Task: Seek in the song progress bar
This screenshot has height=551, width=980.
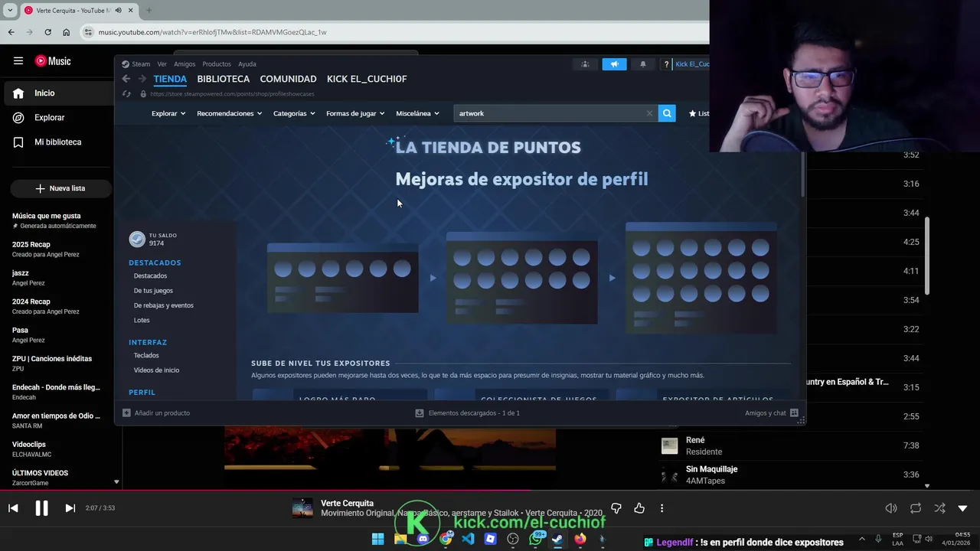Action: [x=490, y=491]
